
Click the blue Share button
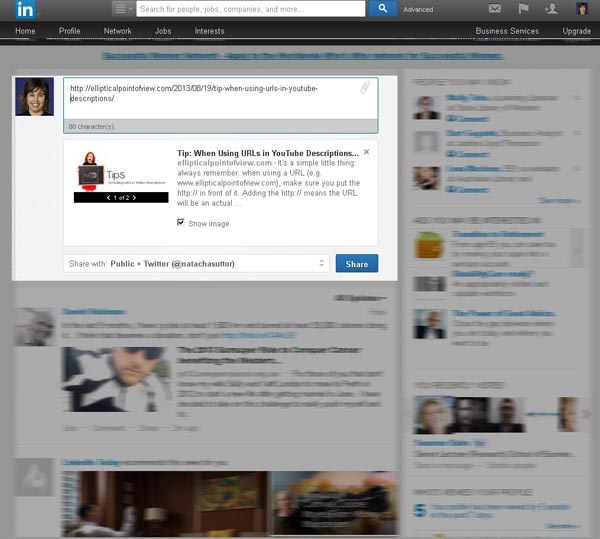(357, 264)
